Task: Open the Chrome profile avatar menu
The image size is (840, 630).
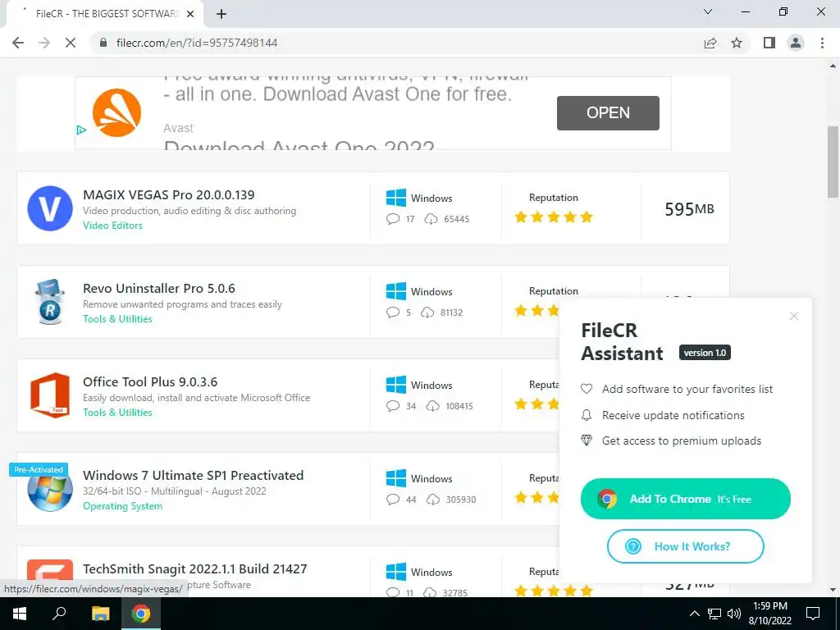Action: 796,43
